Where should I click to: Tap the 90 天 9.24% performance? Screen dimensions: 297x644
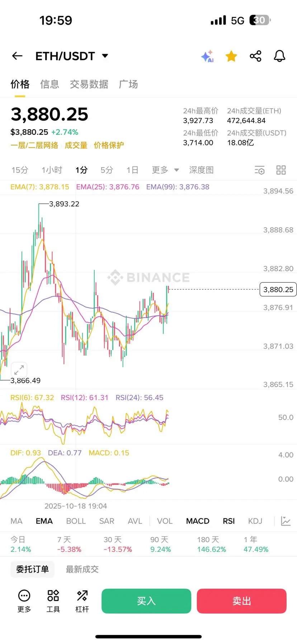[161, 545]
